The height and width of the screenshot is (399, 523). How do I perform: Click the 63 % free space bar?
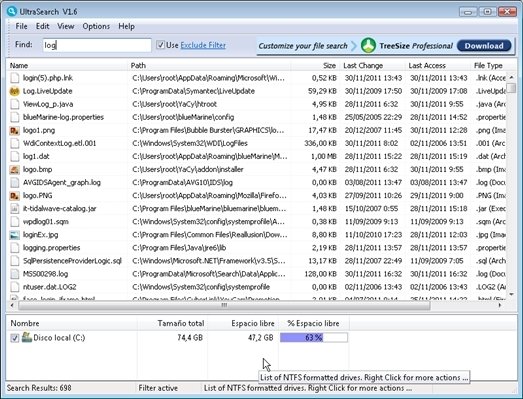(x=314, y=338)
